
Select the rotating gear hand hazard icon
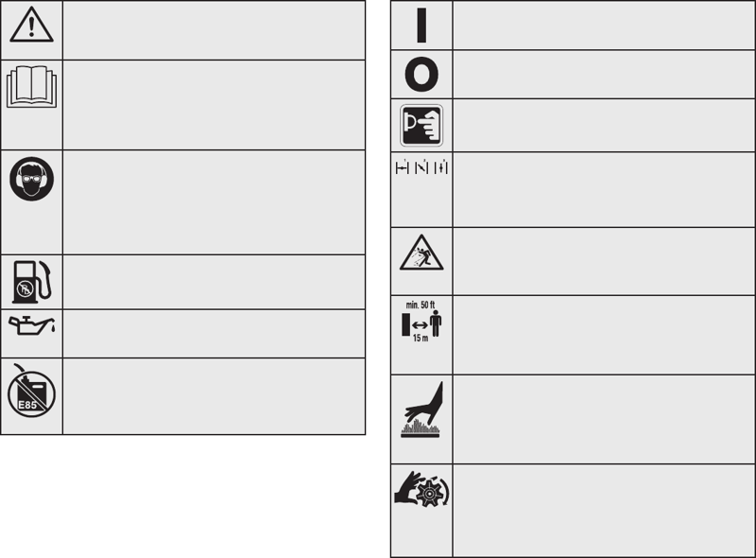click(x=421, y=489)
